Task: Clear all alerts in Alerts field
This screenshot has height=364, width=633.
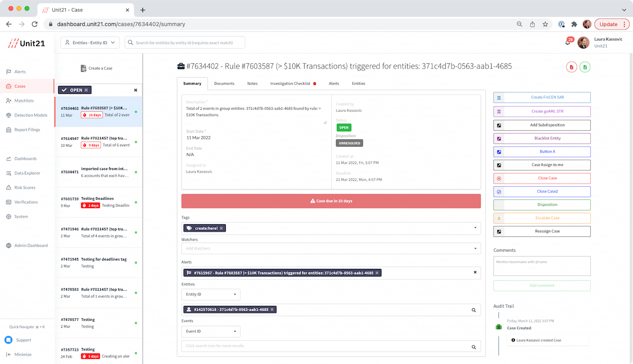Action: click(475, 273)
